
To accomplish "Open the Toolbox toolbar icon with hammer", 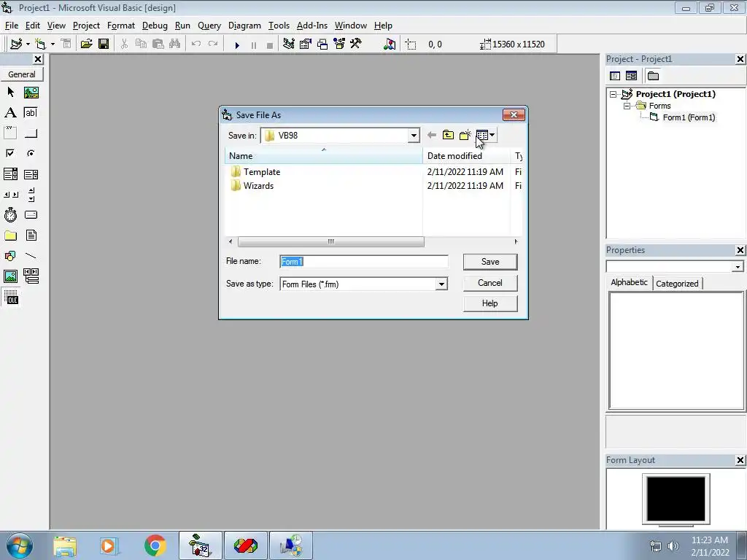I will coord(356,44).
